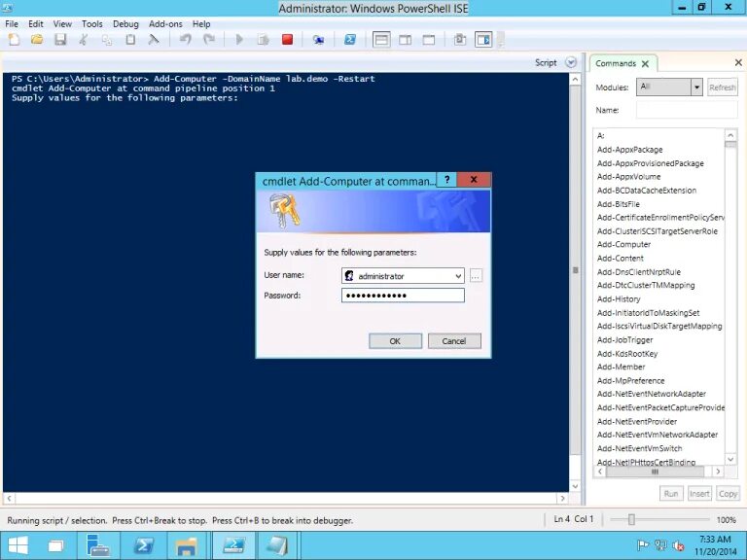Screen dimensions: 747x560
Task: Click the Show Command Window icon
Action: pos(460,40)
